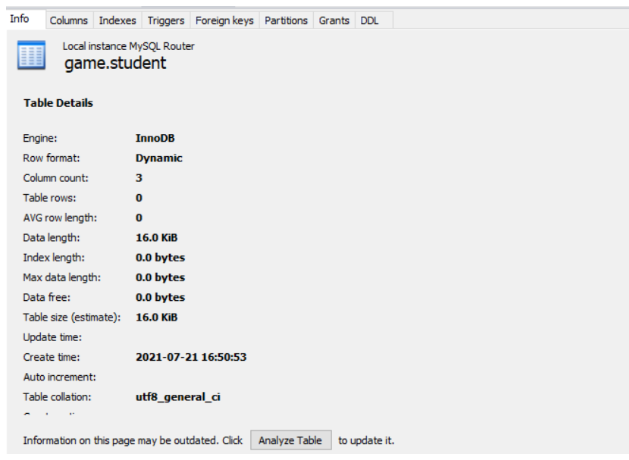Image resolution: width=629 pixels, height=460 pixels.
Task: Select the Dynamic row format value
Action: (x=159, y=158)
